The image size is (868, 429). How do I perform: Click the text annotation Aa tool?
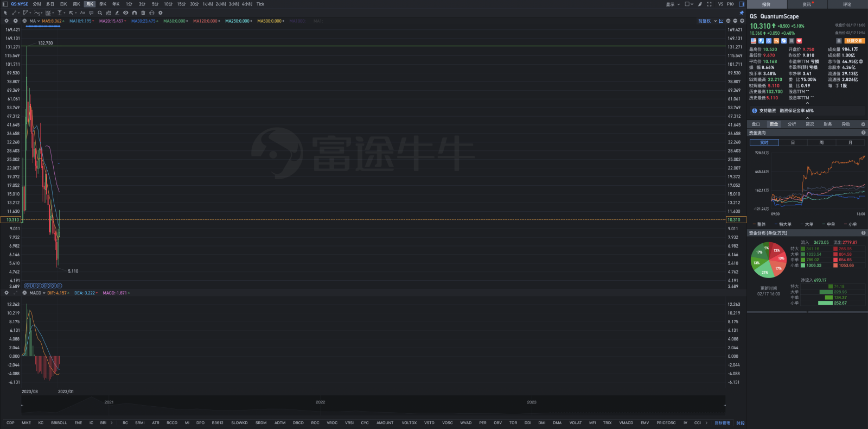tap(82, 12)
